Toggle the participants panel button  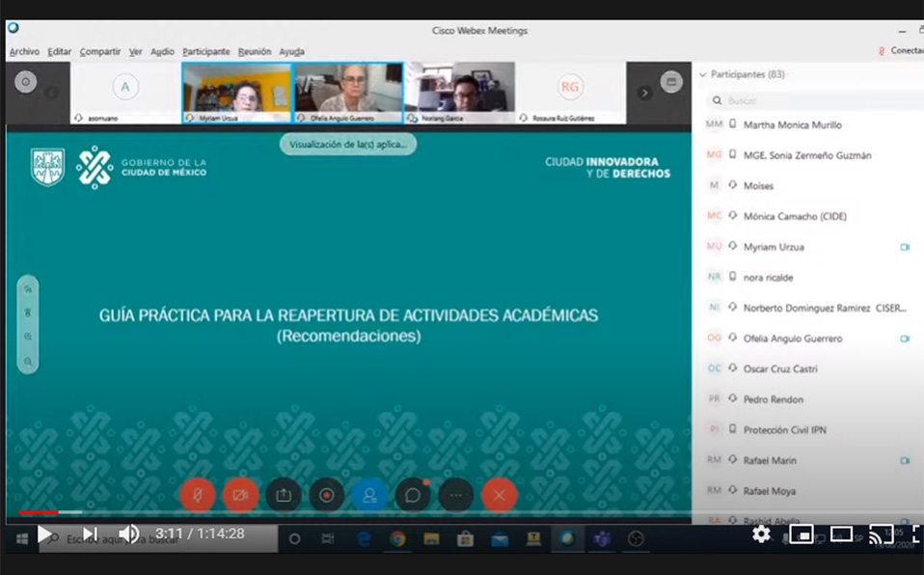[x=369, y=495]
